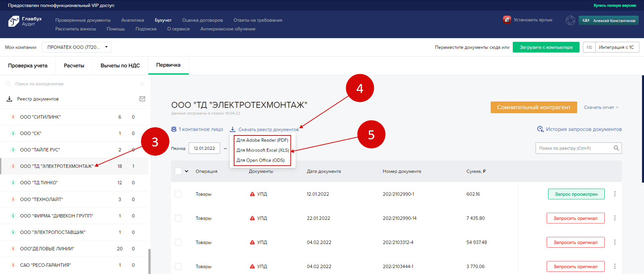Screen dimensions: 644x274
Task: Choose Для Adobe Reader (PDF)
Action: coord(262,140)
